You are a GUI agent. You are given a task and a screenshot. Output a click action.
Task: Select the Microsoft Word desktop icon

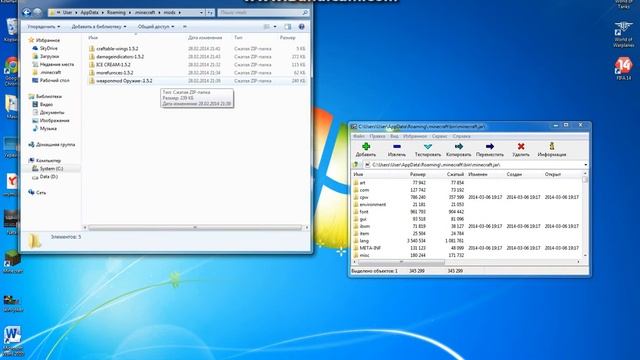point(12,340)
